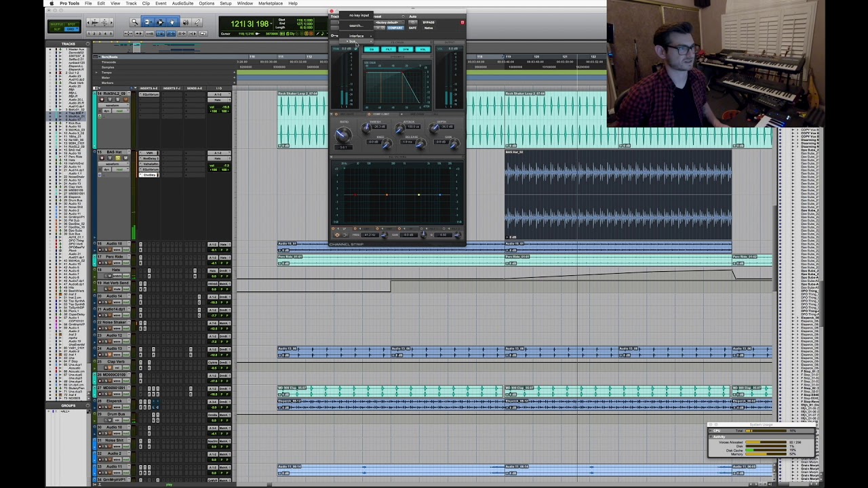Enable SPOT edit mode
This screenshot has width=868, height=488.
tap(71, 24)
